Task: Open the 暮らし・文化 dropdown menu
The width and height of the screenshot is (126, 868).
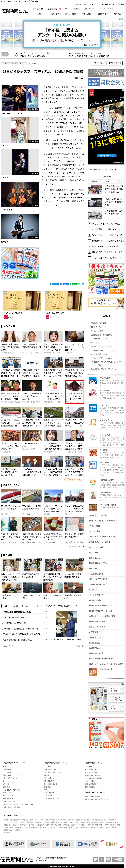Action: [71, 14]
